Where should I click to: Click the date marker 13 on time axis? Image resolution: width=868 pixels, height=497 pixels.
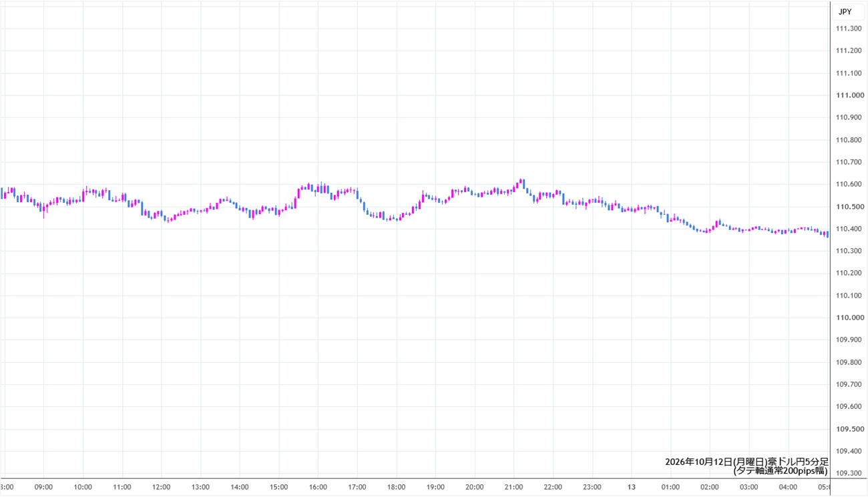(631, 487)
